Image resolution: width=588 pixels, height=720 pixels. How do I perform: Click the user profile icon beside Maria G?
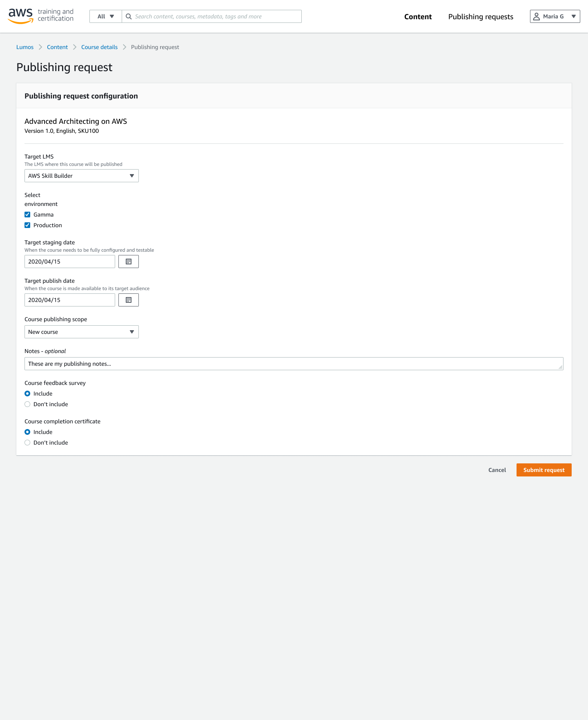(x=537, y=16)
